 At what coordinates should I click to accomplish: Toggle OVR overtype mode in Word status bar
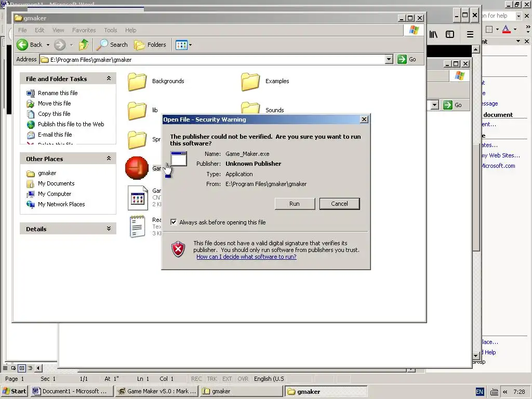point(243,379)
